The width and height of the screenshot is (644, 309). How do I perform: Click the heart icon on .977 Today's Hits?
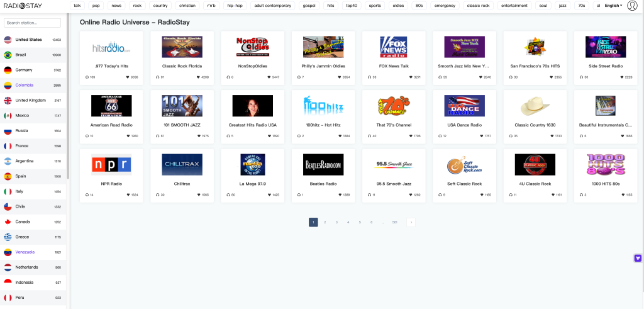point(128,77)
